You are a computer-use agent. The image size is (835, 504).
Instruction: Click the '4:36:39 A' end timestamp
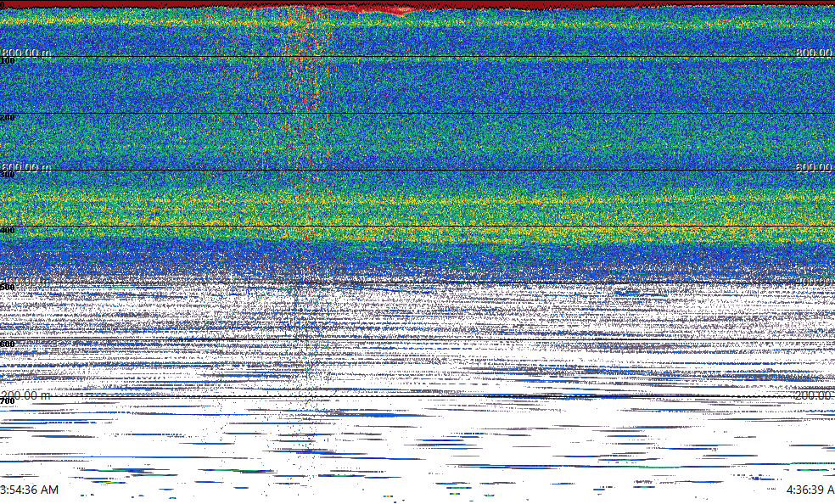[x=810, y=490]
